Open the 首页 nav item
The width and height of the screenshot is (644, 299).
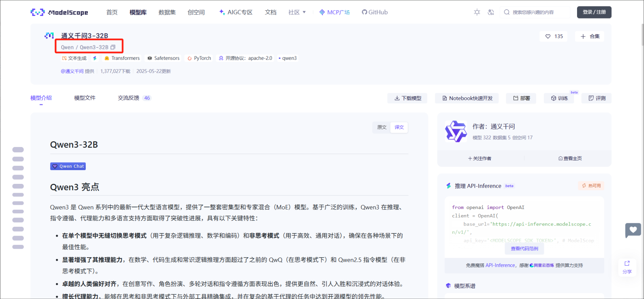tap(112, 12)
